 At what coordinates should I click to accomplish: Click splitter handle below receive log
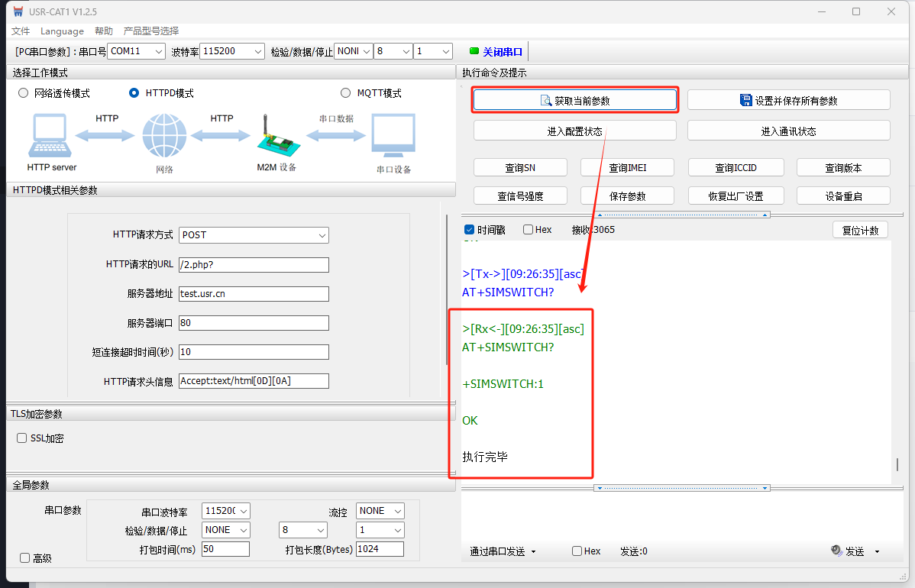tap(682, 488)
